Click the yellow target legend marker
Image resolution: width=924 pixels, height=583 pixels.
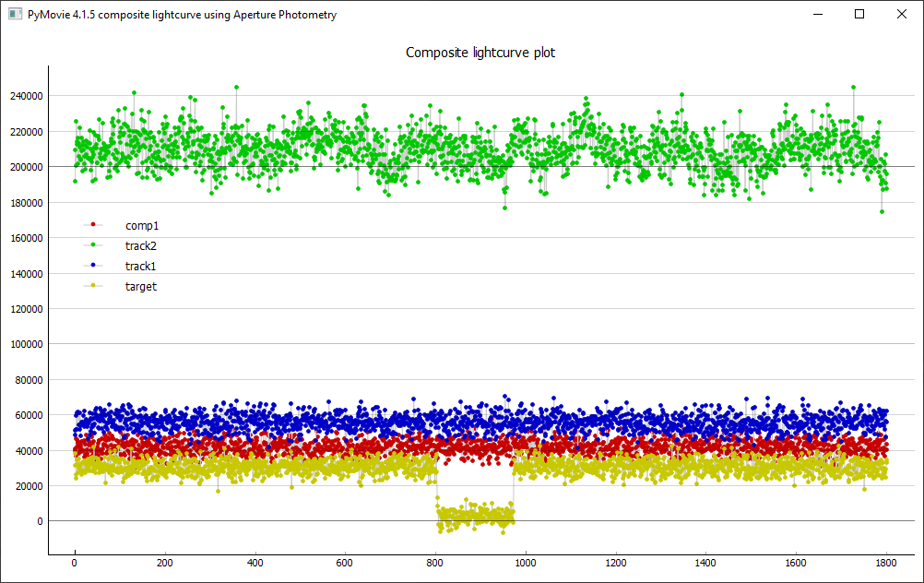coord(93,286)
